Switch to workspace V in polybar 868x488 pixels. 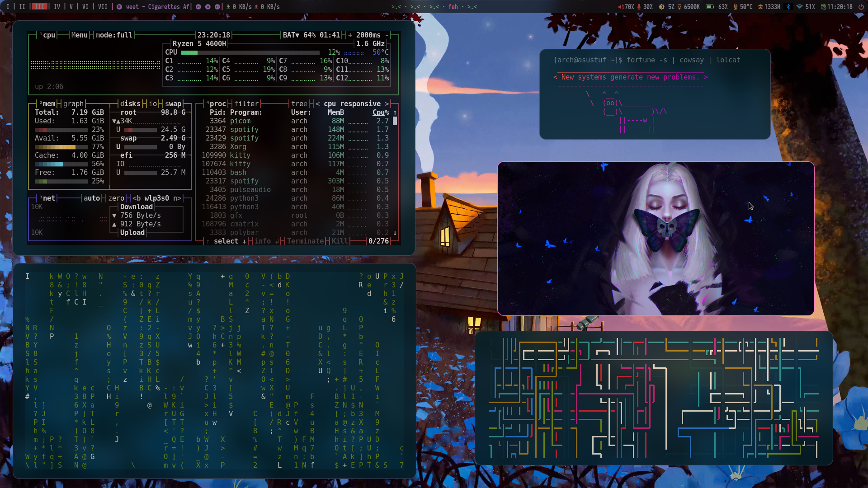point(71,7)
